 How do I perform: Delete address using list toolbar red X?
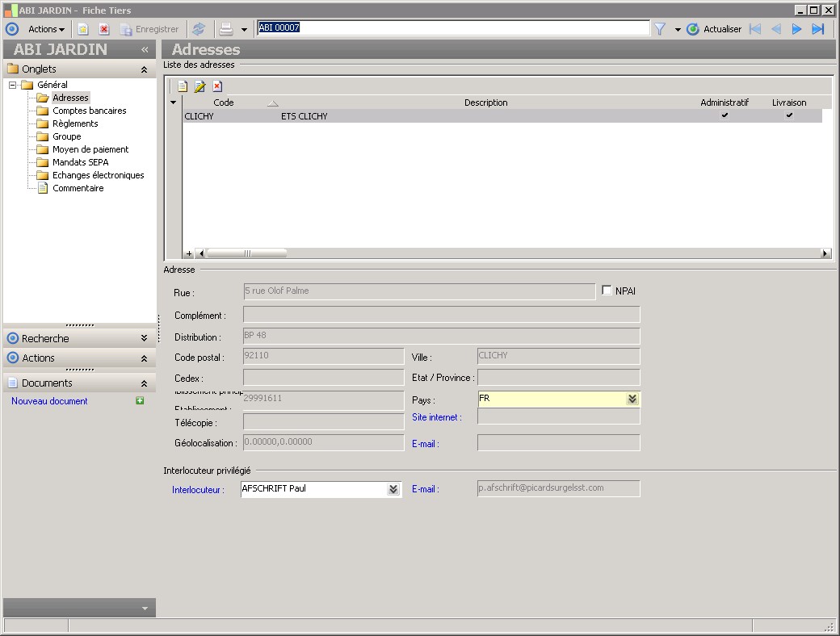coord(217,86)
